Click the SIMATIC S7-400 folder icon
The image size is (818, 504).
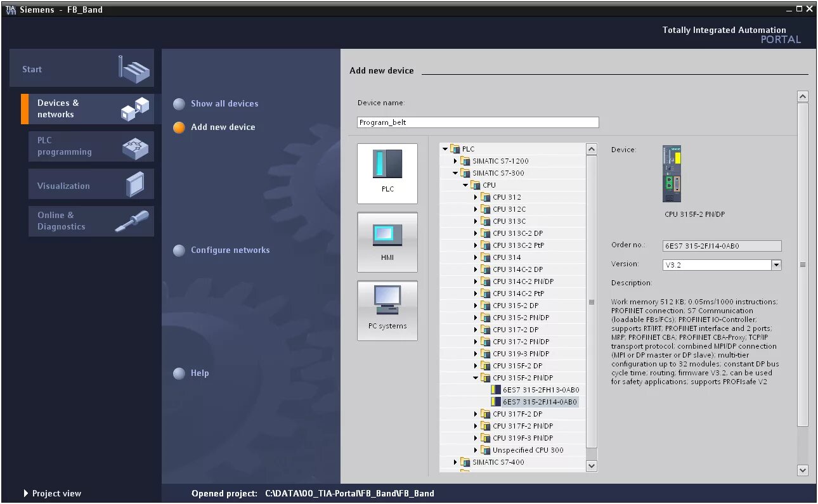465,462
